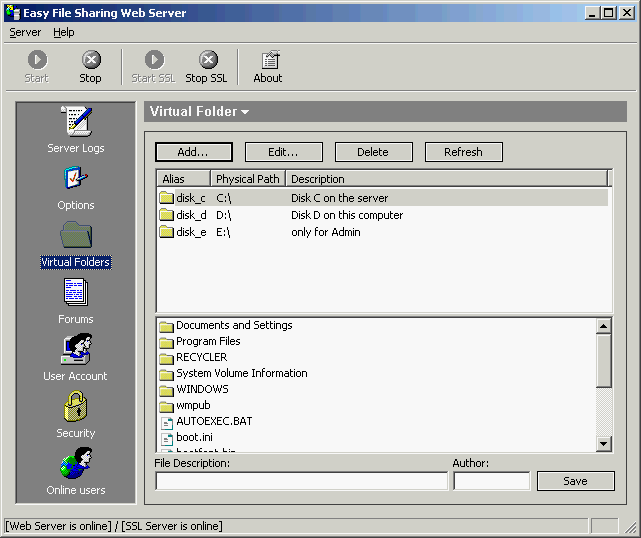This screenshot has width=641, height=538.
Task: Click the AUTOEXEC.BAT file icon
Action: point(167,422)
